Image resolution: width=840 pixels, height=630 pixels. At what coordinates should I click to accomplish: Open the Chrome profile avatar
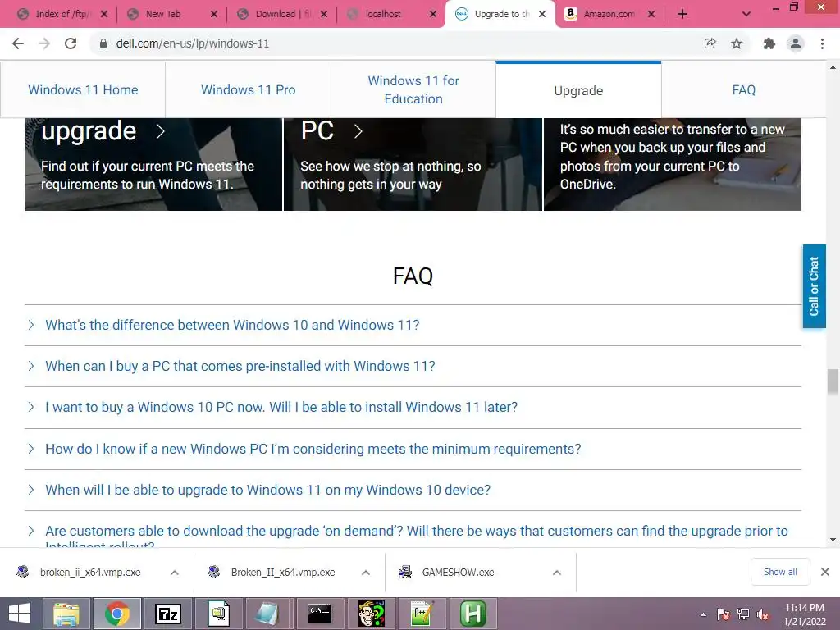coord(796,43)
